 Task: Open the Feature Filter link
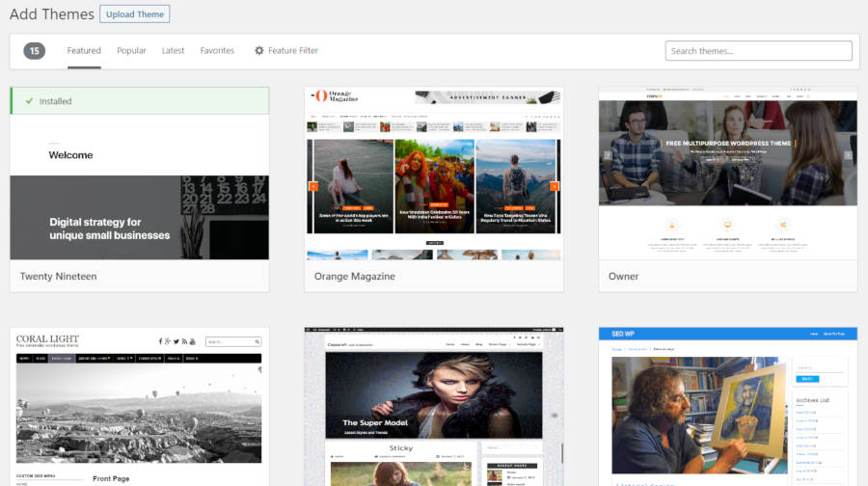tap(293, 50)
